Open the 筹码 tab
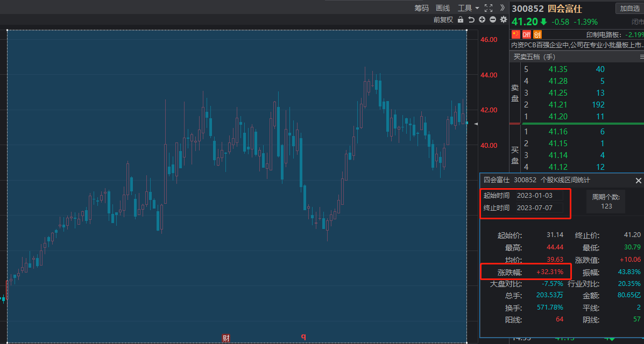Screen dimensions: 644x344 (x=421, y=8)
